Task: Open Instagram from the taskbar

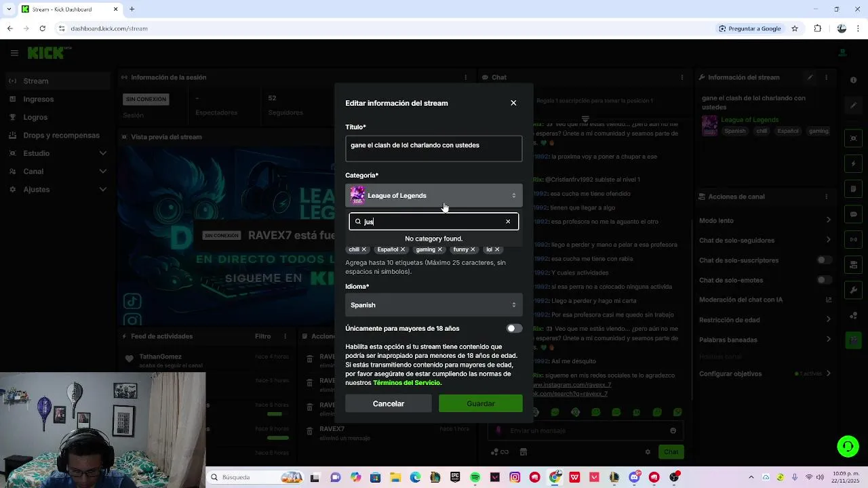Action: pyautogui.click(x=515, y=477)
